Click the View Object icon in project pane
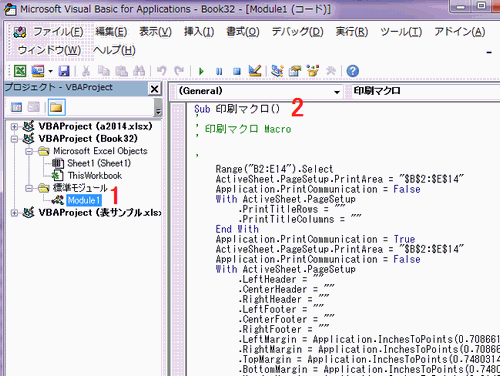The height and width of the screenshot is (376, 500). pyautogui.click(x=34, y=107)
